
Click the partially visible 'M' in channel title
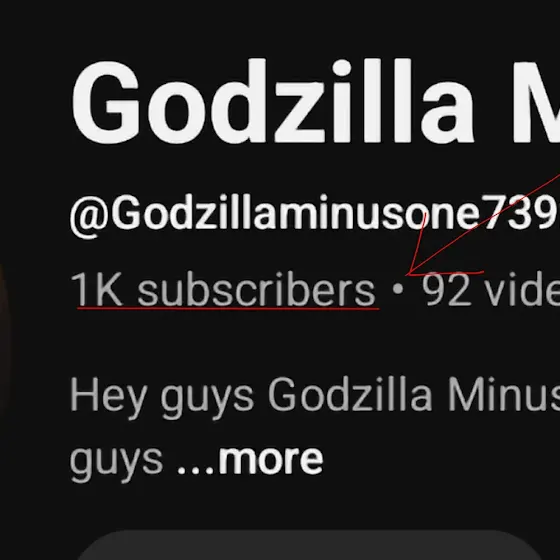(536, 101)
